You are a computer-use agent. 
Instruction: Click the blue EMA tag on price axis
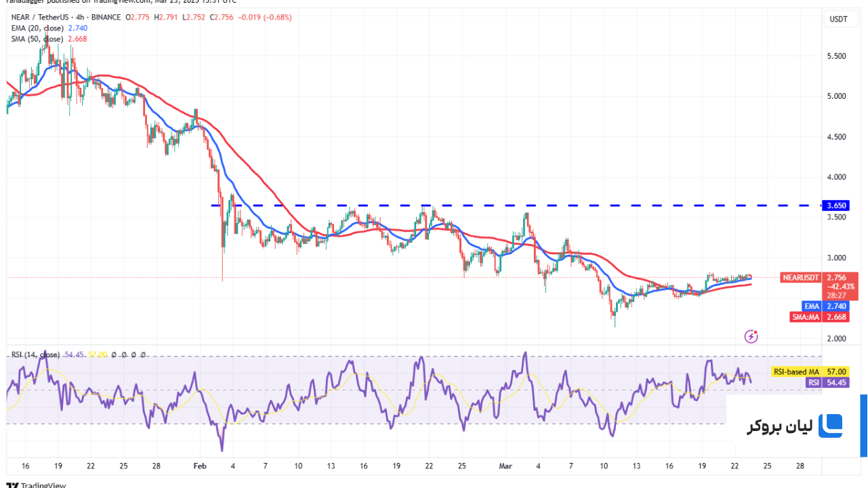tap(811, 306)
